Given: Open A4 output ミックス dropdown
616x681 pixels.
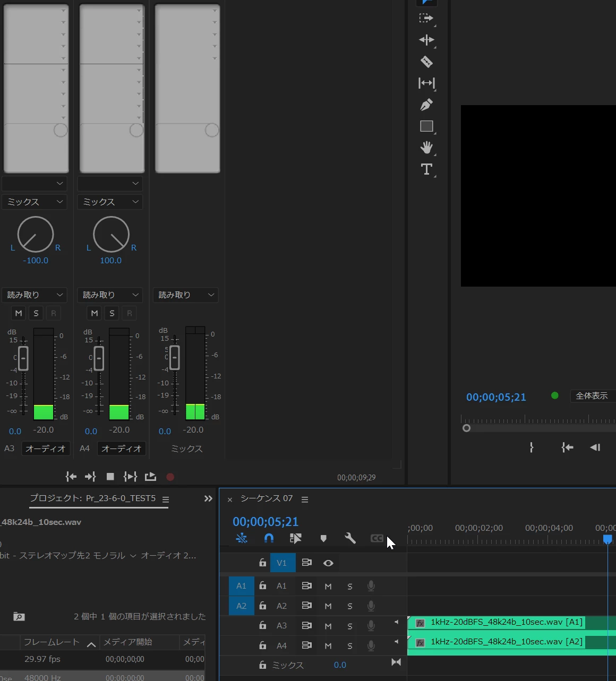Looking at the screenshot, I should click(x=110, y=202).
